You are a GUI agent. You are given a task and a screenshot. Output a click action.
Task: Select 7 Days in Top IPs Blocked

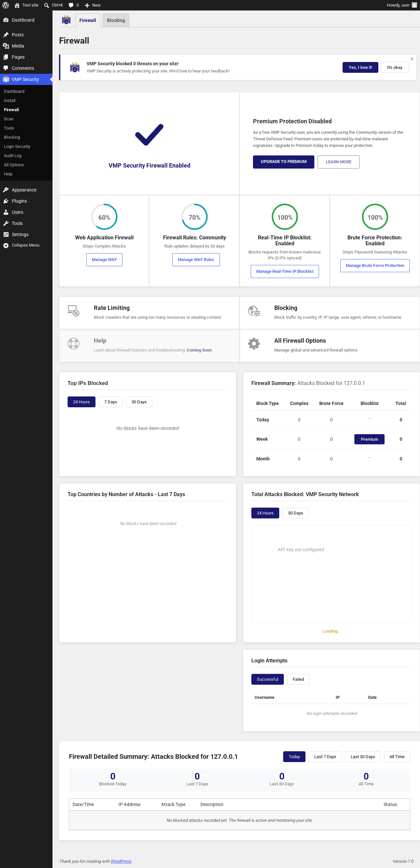[x=111, y=402]
